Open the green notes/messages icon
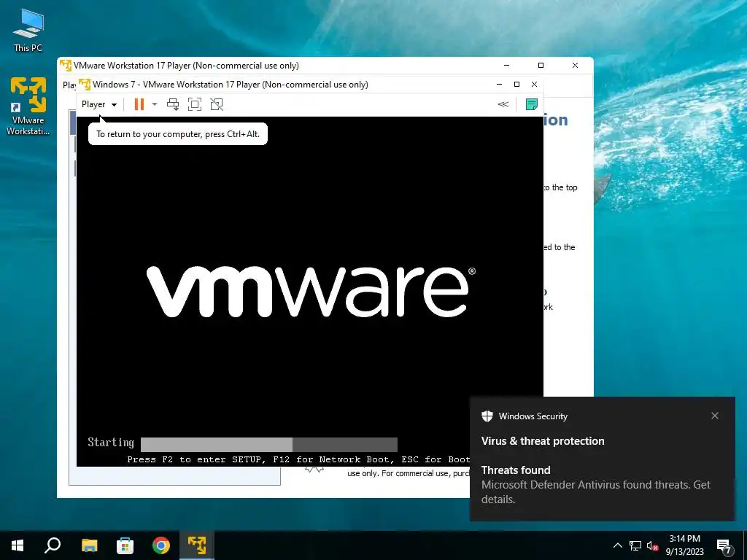Viewport: 747px width, 560px height. tap(532, 104)
